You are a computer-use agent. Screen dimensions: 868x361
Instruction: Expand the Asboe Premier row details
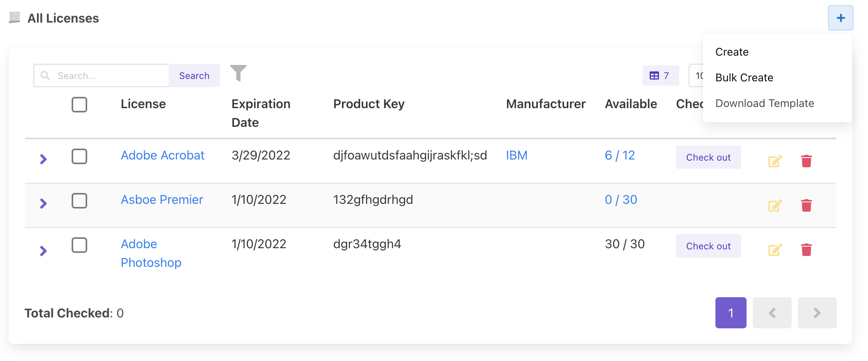click(43, 203)
